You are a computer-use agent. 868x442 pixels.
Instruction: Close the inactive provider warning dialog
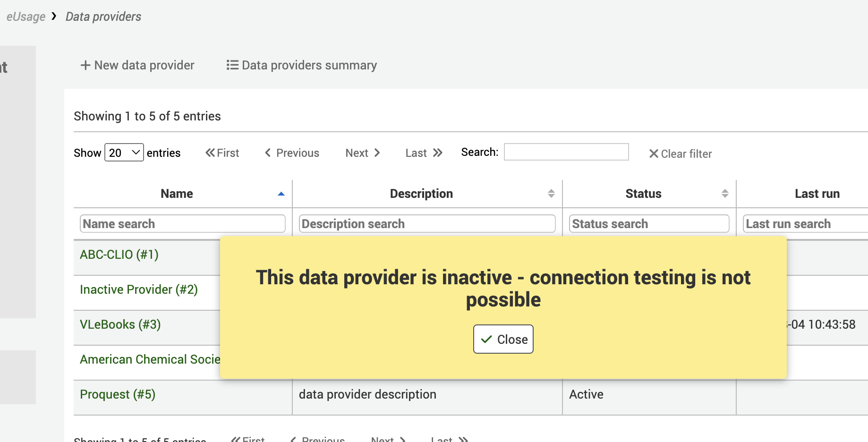[x=503, y=339]
